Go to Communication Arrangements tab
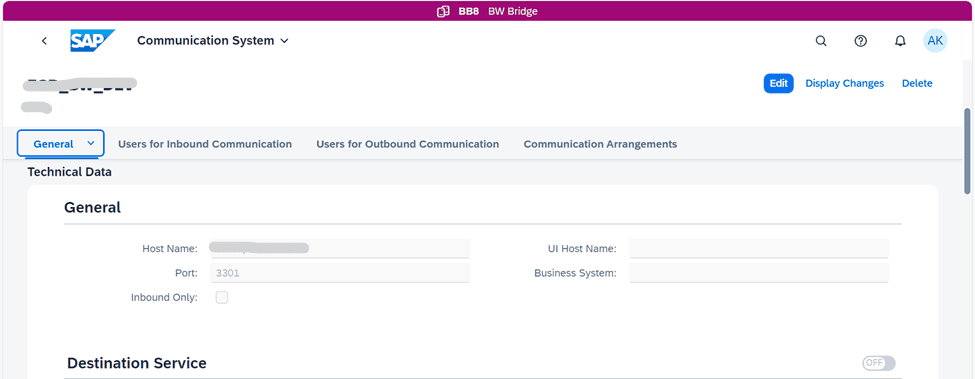This screenshot has height=379, width=975. point(600,144)
